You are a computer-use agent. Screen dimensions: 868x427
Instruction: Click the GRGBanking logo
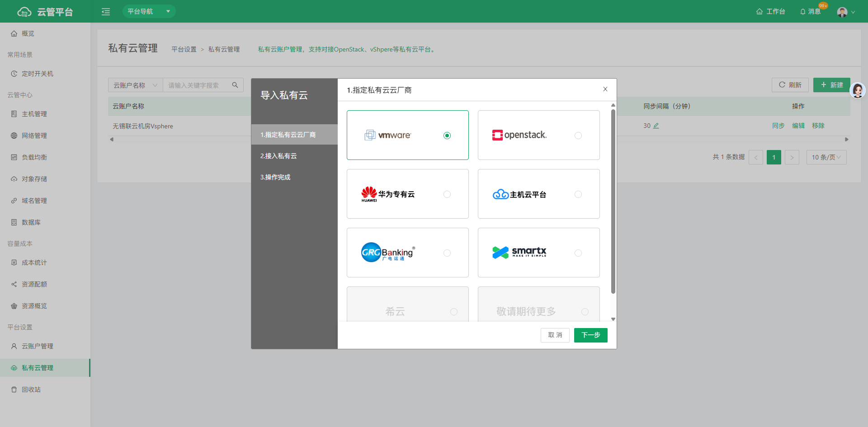click(388, 252)
